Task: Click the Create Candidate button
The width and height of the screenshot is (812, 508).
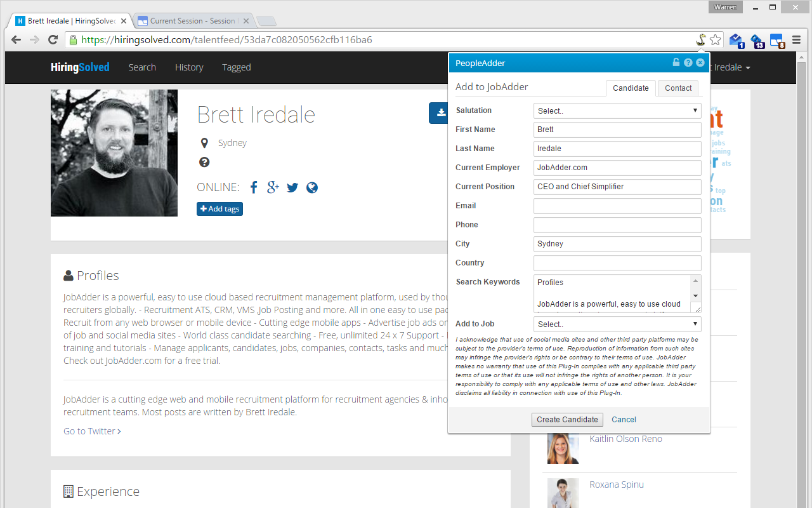Action: coord(566,419)
